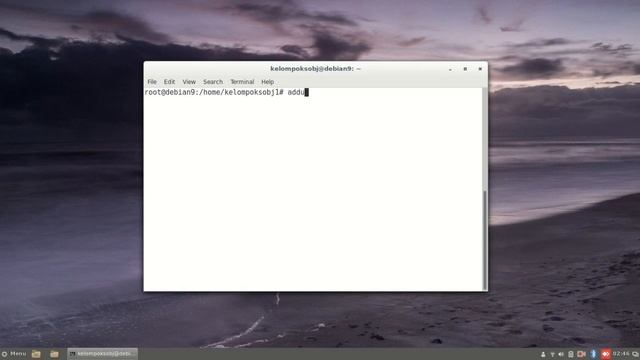Open the network icon in the system tray
The height and width of the screenshot is (360, 640).
(x=552, y=354)
